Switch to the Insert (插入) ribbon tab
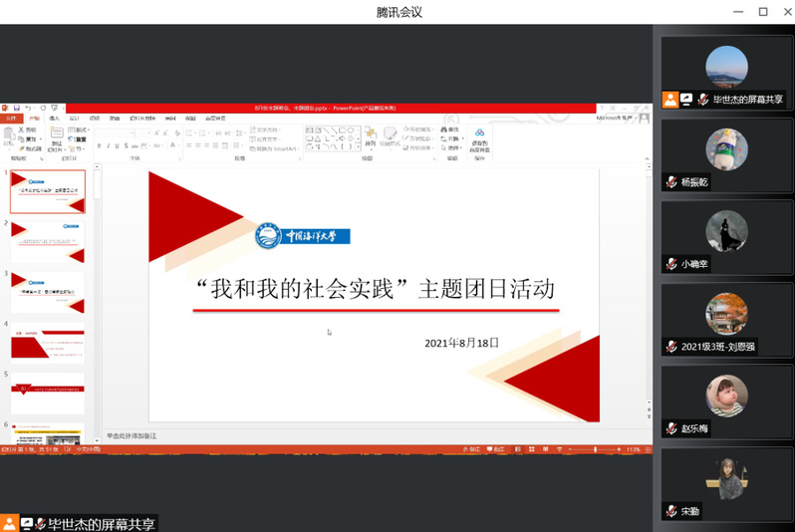Viewport: 795px width, 532px height. click(55, 118)
